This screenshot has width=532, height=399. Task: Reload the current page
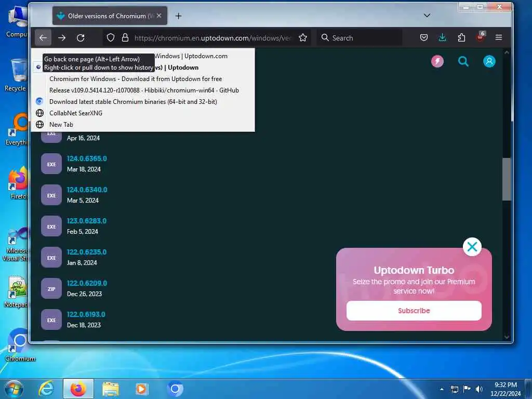(81, 37)
